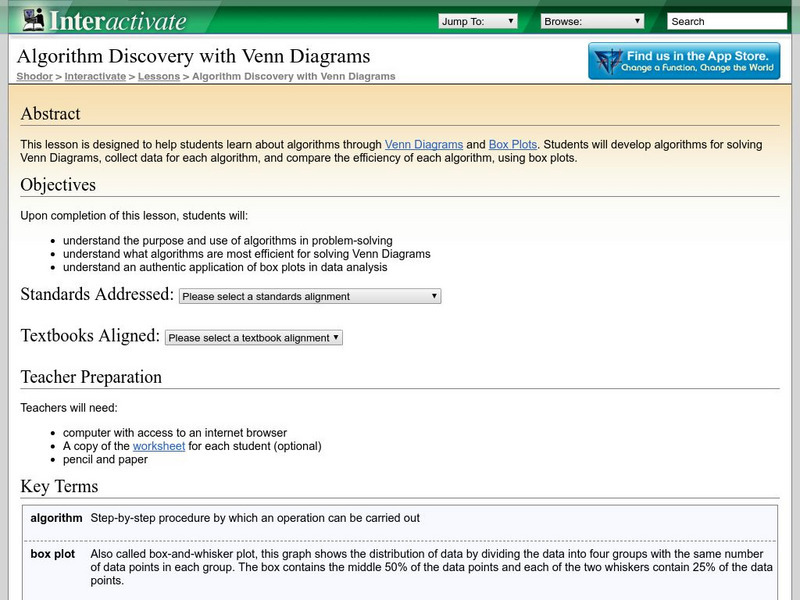Click the algorithm key term
The height and width of the screenshot is (600, 800).
56,518
